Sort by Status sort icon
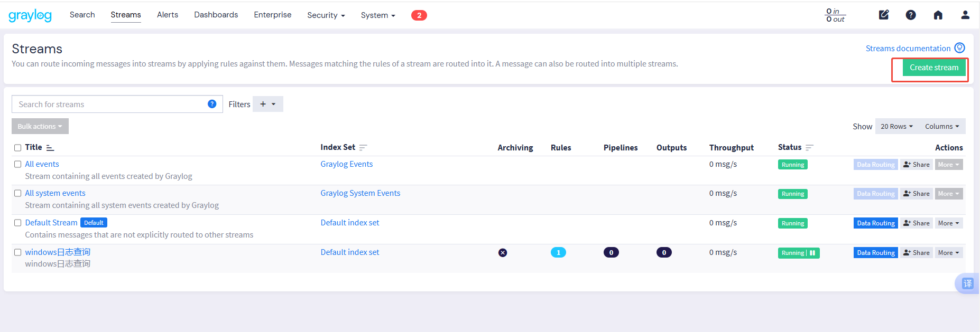This screenshot has height=332, width=980. [x=809, y=148]
